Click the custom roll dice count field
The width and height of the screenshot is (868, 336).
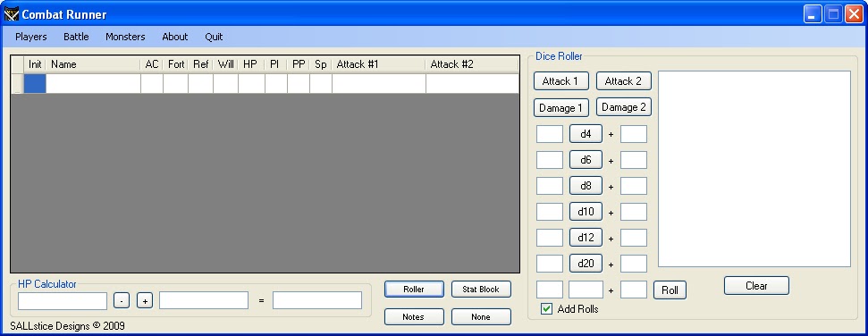click(x=550, y=290)
